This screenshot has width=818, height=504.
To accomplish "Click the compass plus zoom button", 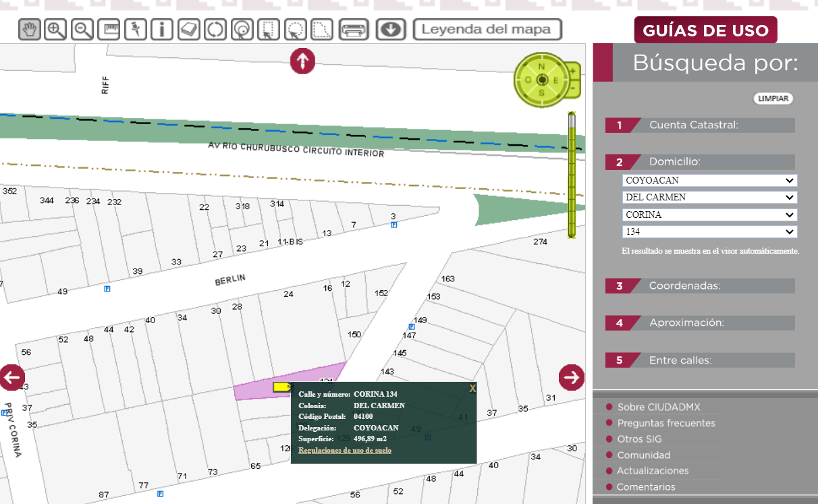I will (x=573, y=70).
